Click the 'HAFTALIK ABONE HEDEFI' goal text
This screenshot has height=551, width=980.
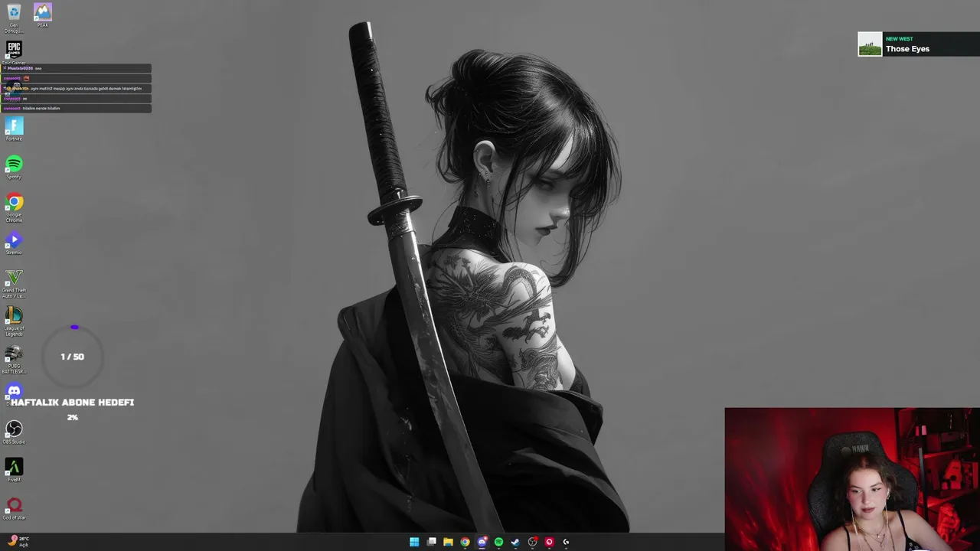[x=73, y=402]
